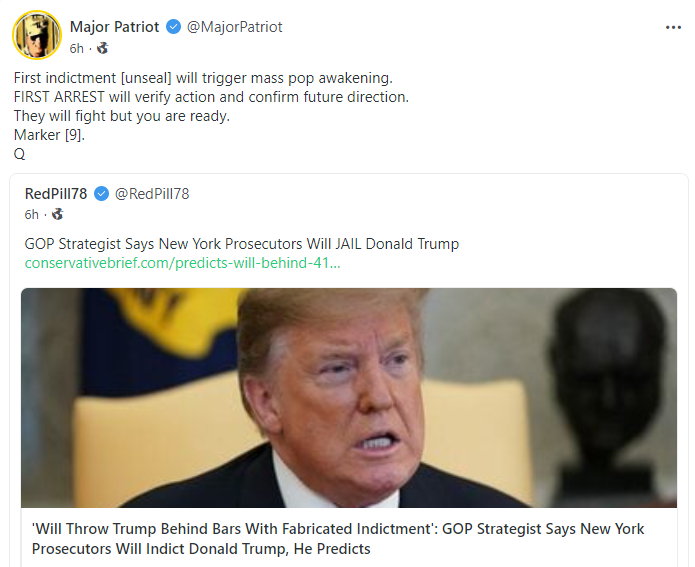Click the 'They will fight but you are ready' line

tap(122, 116)
